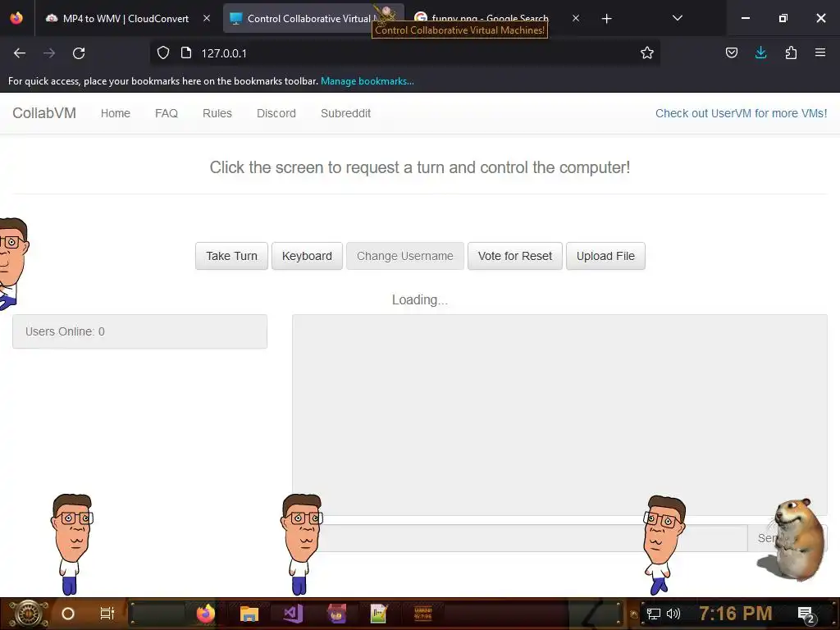The height and width of the screenshot is (630, 840).
Task: Open the volume speaker icon in the tray
Action: 673,614
